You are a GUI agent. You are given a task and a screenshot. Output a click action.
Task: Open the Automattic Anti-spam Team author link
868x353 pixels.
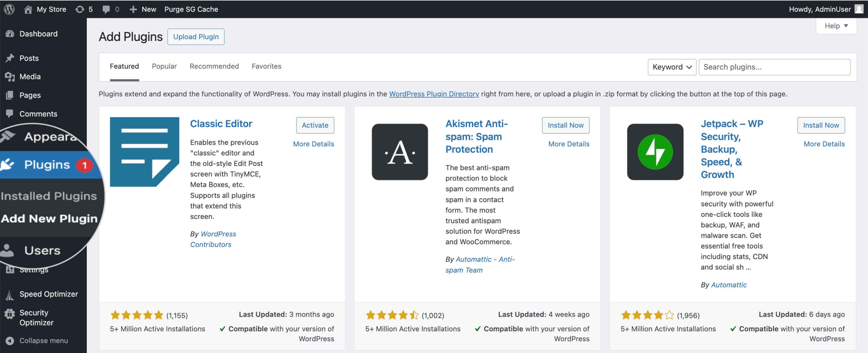coord(480,265)
